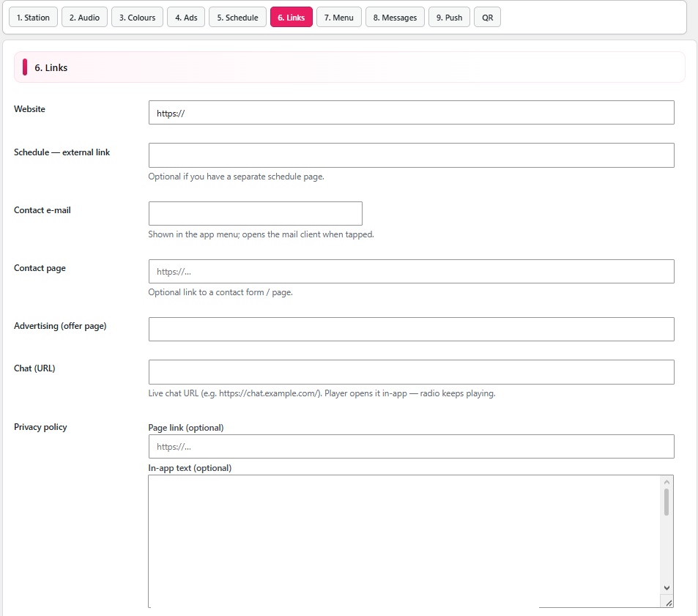698x616 pixels.
Task: Click the Schedule external link field
Action: pyautogui.click(x=412, y=155)
